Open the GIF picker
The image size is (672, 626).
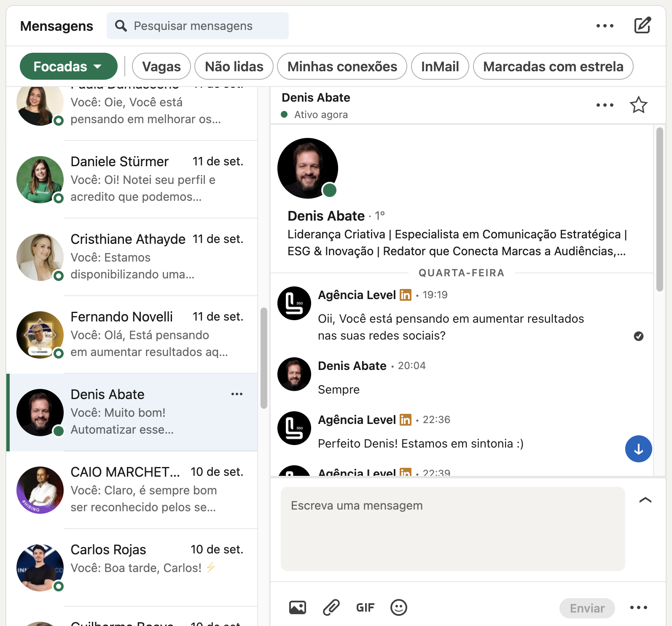(365, 607)
